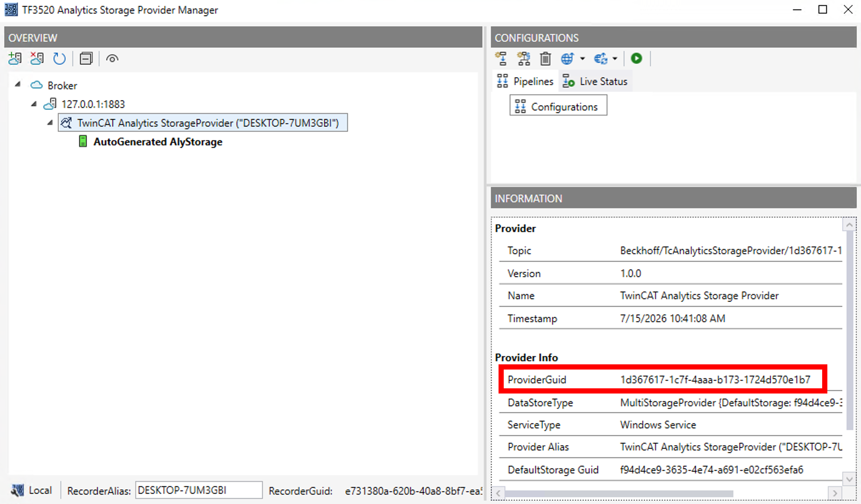Click into the RecorderAlias input field

point(199,490)
